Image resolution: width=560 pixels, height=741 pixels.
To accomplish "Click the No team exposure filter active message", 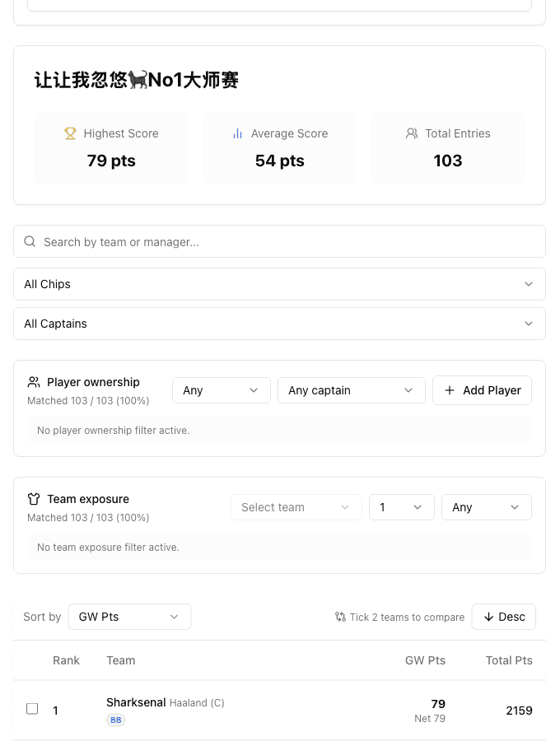I will pyautogui.click(x=108, y=547).
